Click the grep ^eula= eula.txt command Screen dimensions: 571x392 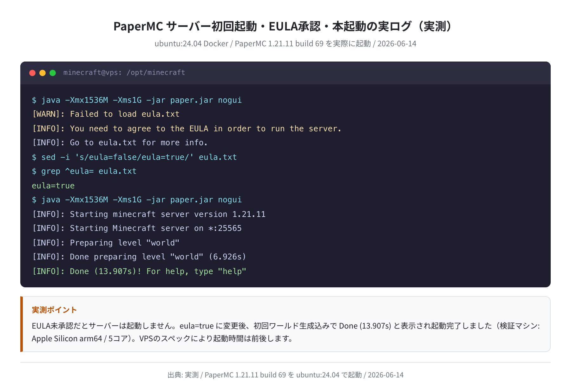[84, 171]
